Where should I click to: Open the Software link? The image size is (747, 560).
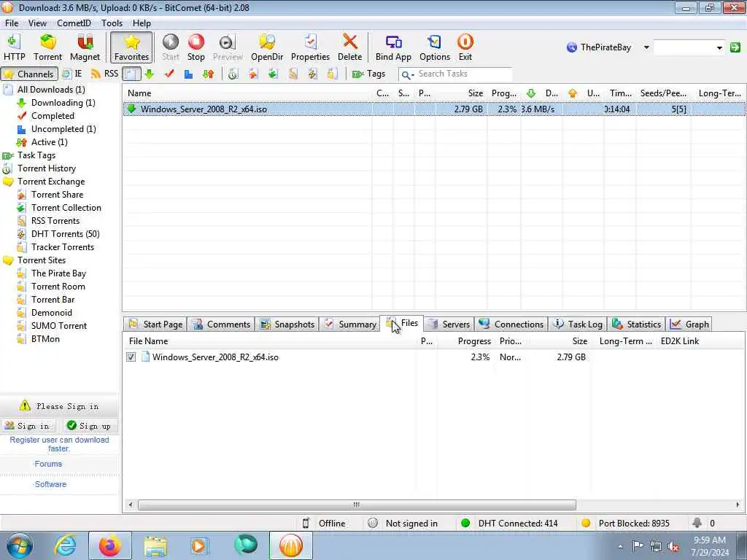coord(50,484)
